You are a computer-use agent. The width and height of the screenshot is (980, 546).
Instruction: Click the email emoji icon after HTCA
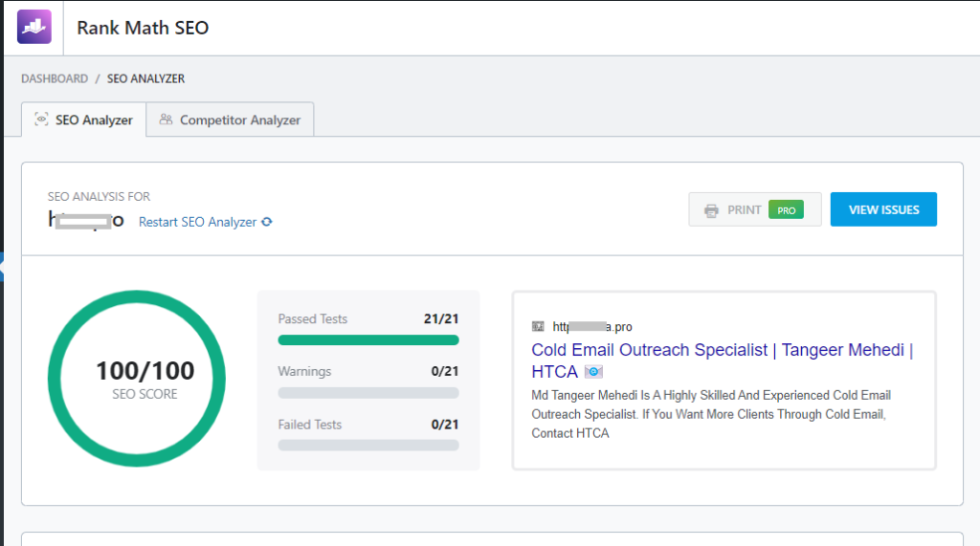(x=593, y=372)
